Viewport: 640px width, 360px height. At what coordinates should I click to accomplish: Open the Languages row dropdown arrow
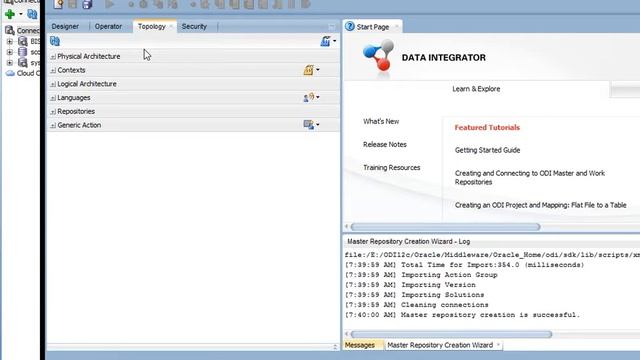[x=318, y=97]
